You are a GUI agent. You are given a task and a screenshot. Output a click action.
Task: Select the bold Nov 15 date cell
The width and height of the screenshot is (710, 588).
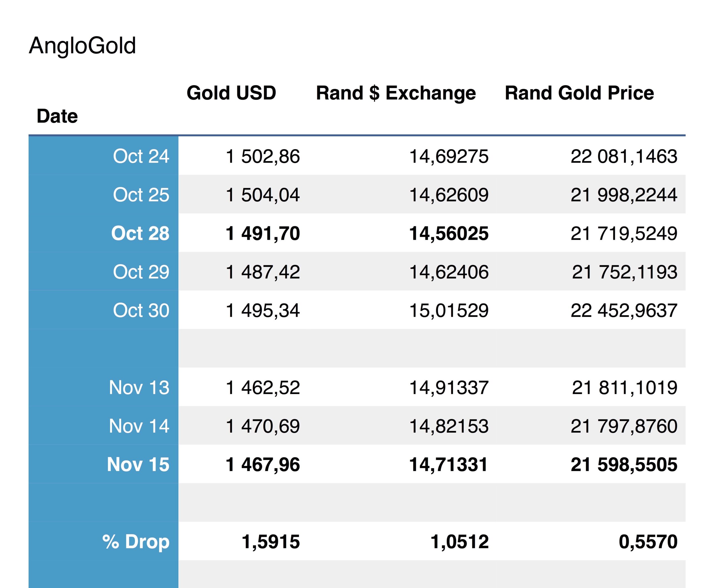(138, 465)
